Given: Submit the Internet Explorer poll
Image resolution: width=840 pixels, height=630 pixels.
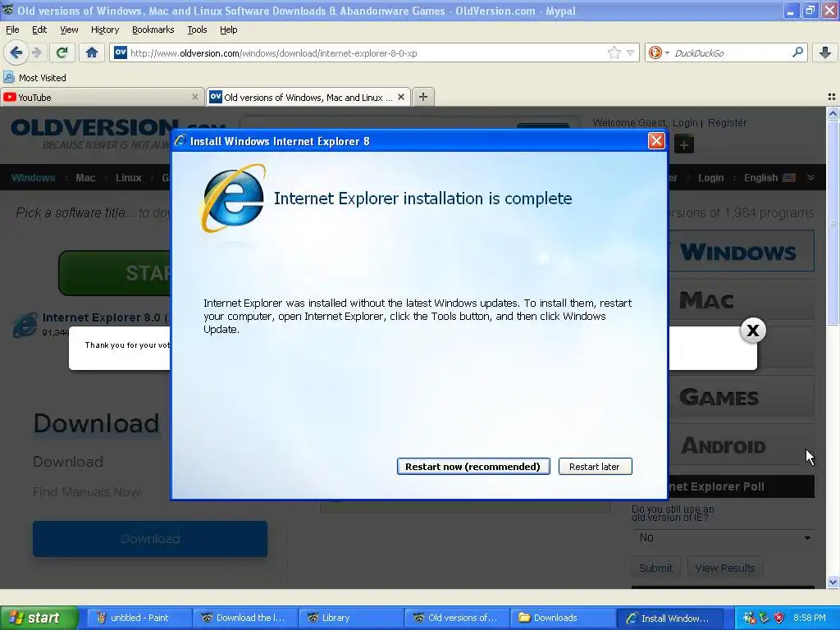Looking at the screenshot, I should pos(655,568).
